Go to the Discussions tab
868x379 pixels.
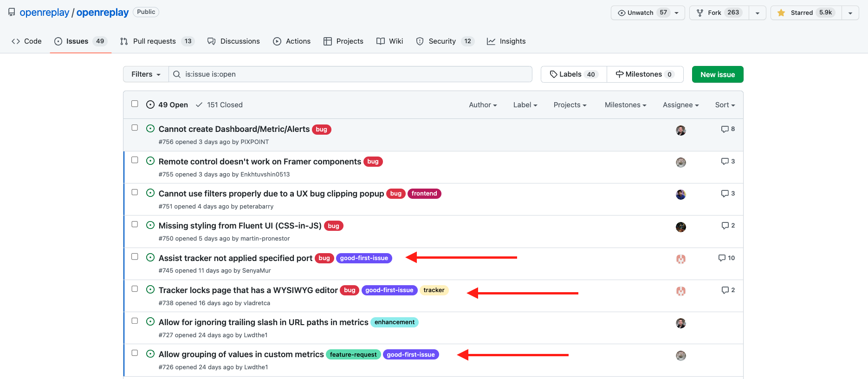233,41
